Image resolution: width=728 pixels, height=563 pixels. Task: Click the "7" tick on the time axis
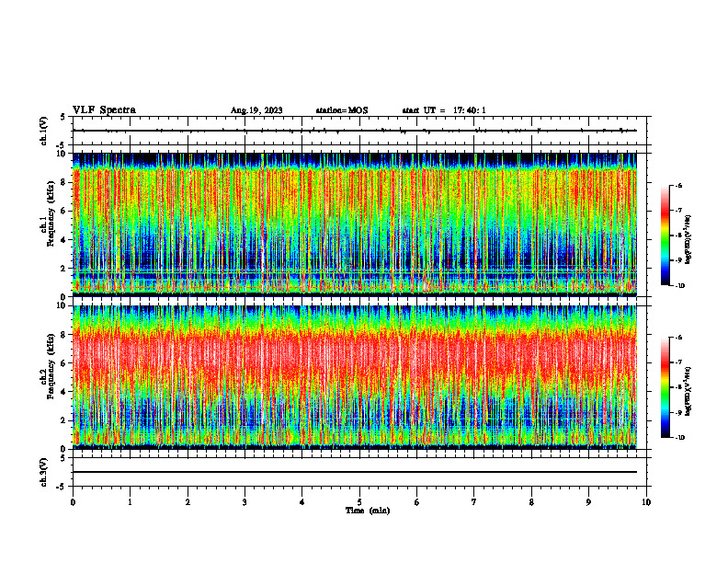point(474,502)
